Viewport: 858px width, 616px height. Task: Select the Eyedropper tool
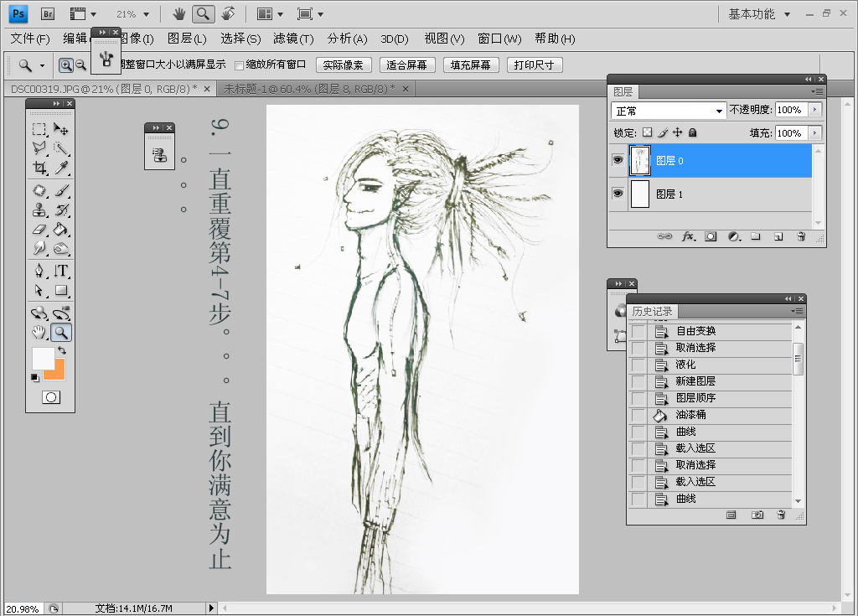(x=61, y=168)
